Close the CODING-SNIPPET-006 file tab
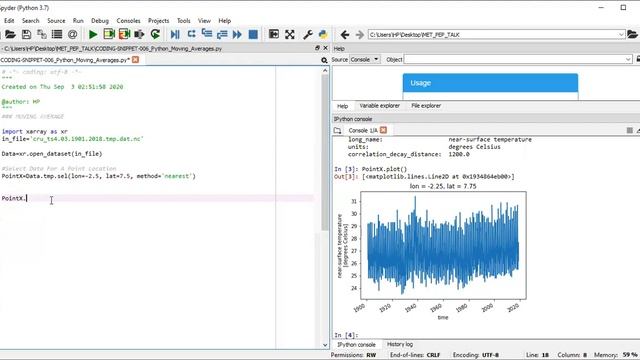 pos(135,60)
